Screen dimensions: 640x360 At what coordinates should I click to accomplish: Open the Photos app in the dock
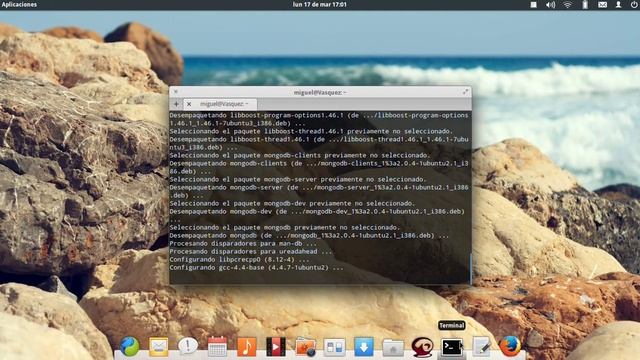pyautogui.click(x=305, y=347)
